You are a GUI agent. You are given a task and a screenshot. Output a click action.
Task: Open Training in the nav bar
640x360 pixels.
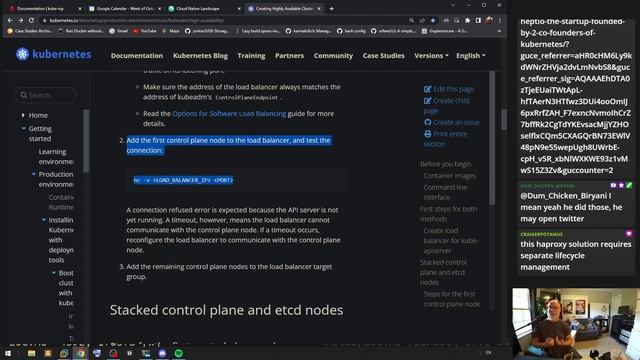coord(251,56)
